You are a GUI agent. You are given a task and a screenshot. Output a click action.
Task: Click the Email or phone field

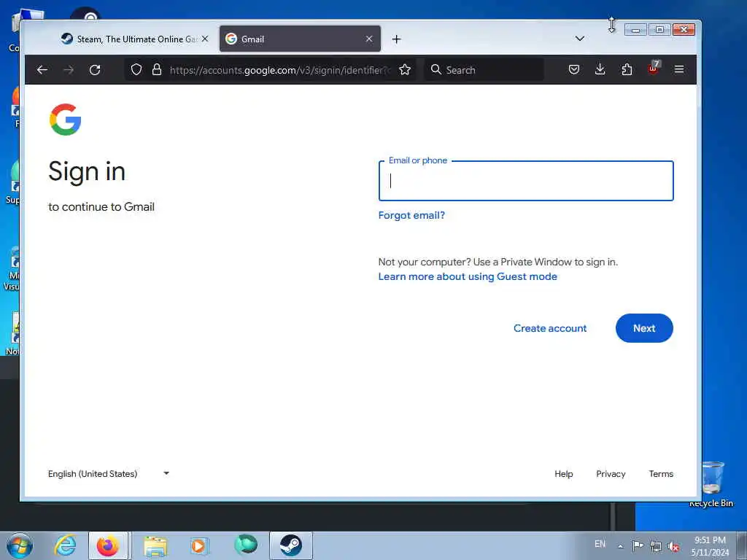526,181
